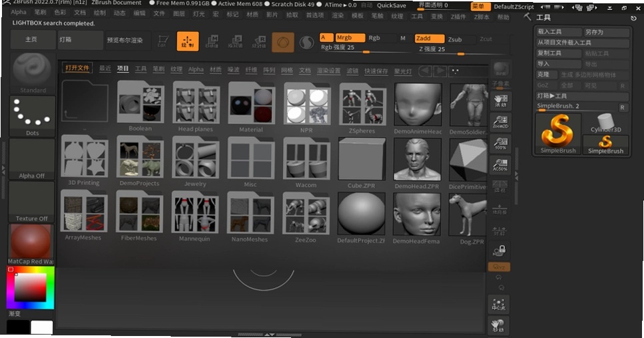Click the 另存为 (Save As) button
This screenshot has width=644, height=338.
coord(606,32)
